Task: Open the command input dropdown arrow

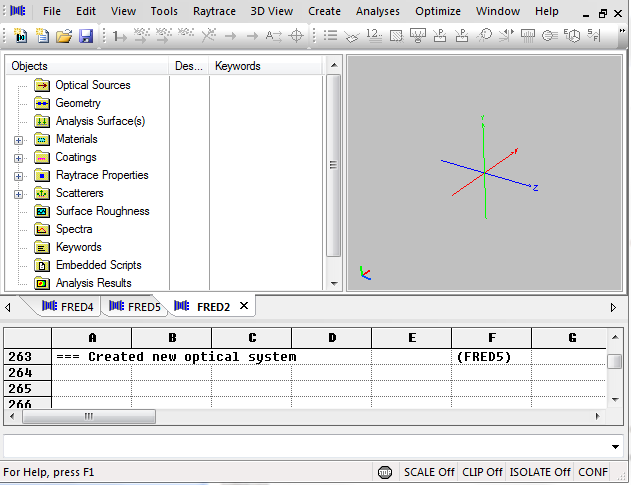Action: coord(615,446)
